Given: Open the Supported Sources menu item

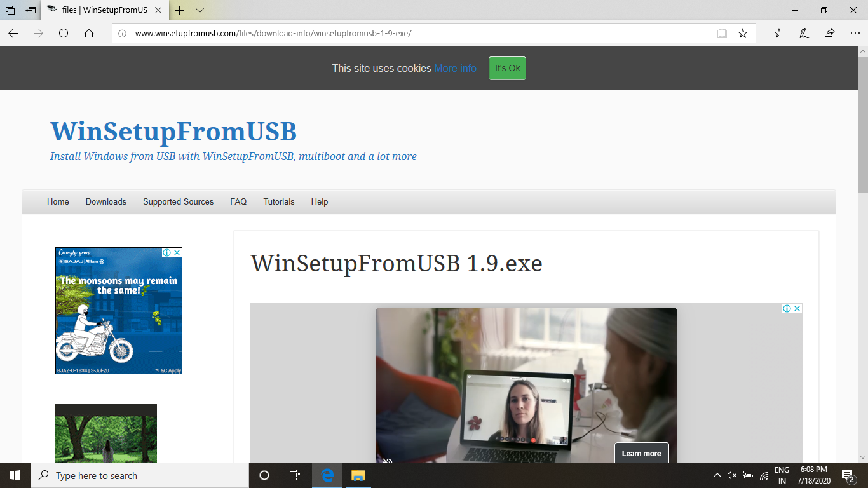Looking at the screenshot, I should tap(178, 201).
